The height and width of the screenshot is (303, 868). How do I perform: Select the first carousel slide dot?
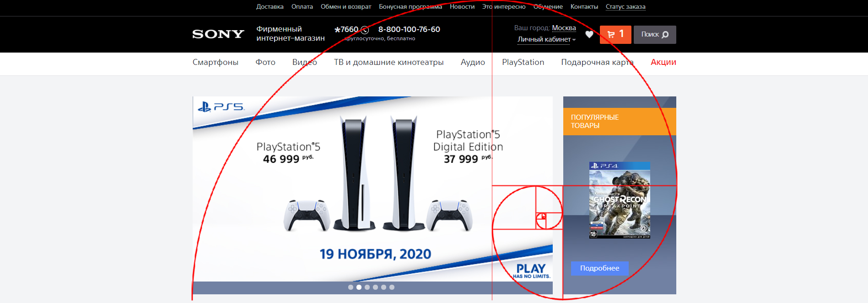coord(350,287)
